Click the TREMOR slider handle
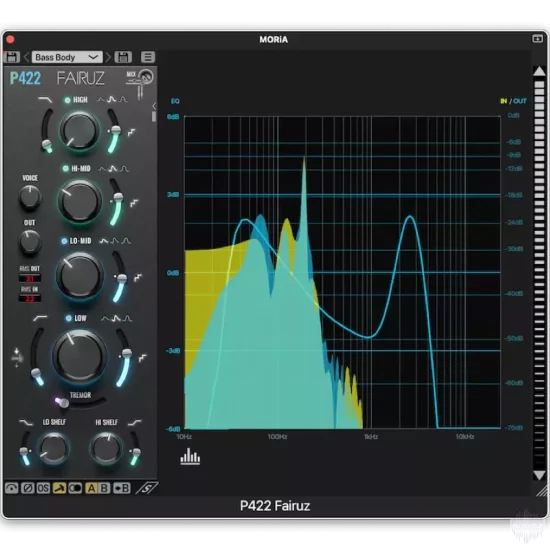This screenshot has width=550, height=550. point(63,403)
